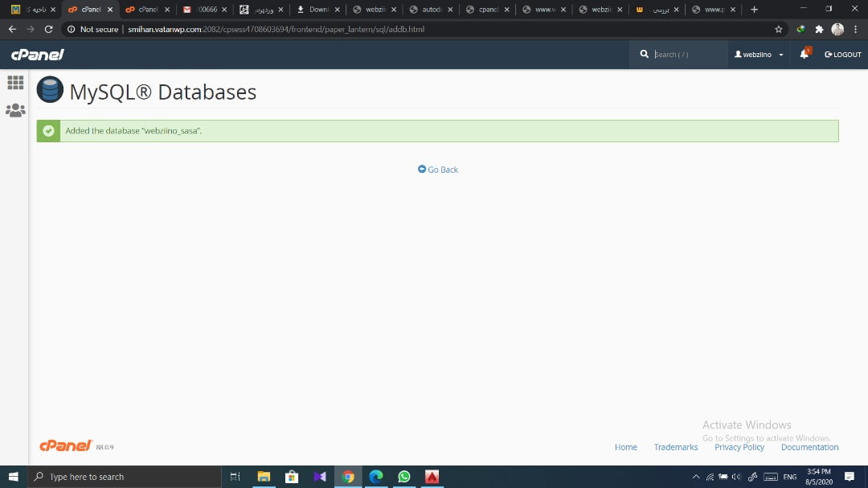Open the cPanel Home grid icon in sidebar
This screenshot has width=868, height=488.
pyautogui.click(x=15, y=83)
